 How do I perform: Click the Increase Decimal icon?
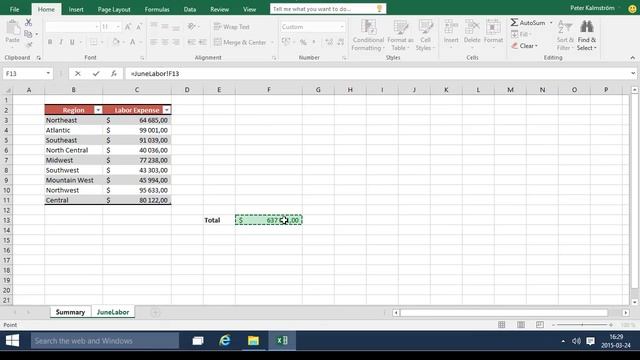pyautogui.click(x=329, y=42)
